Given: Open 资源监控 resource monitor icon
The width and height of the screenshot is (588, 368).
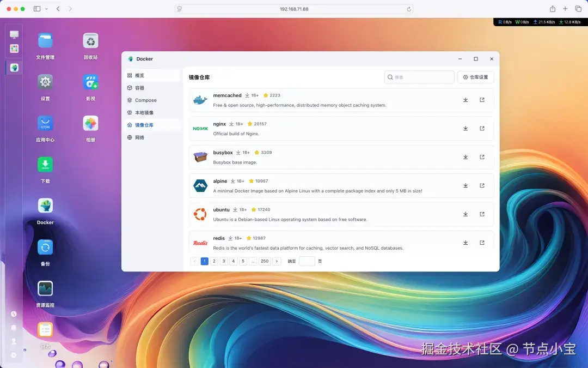Looking at the screenshot, I should pos(45,288).
